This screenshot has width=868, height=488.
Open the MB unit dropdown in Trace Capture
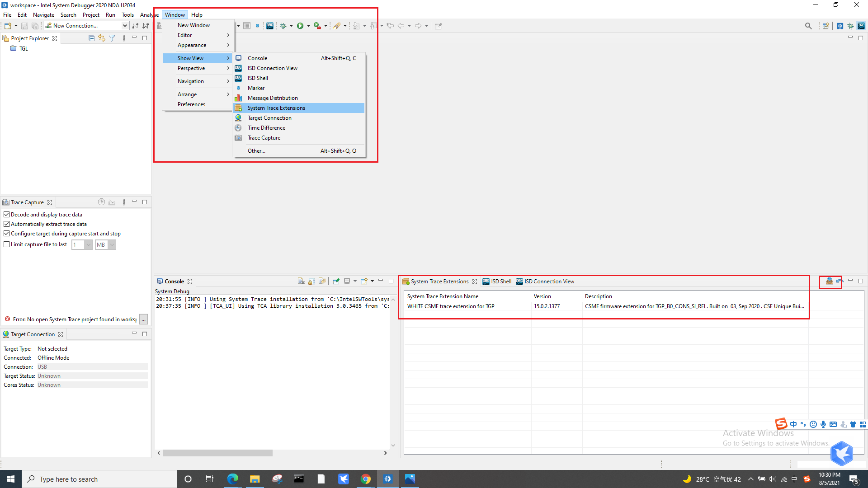click(x=111, y=244)
